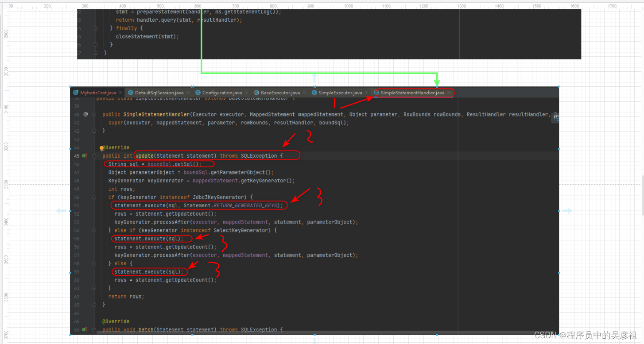Click the top-right selection handle of the image
The height and width of the screenshot is (344, 644).
[559, 87]
